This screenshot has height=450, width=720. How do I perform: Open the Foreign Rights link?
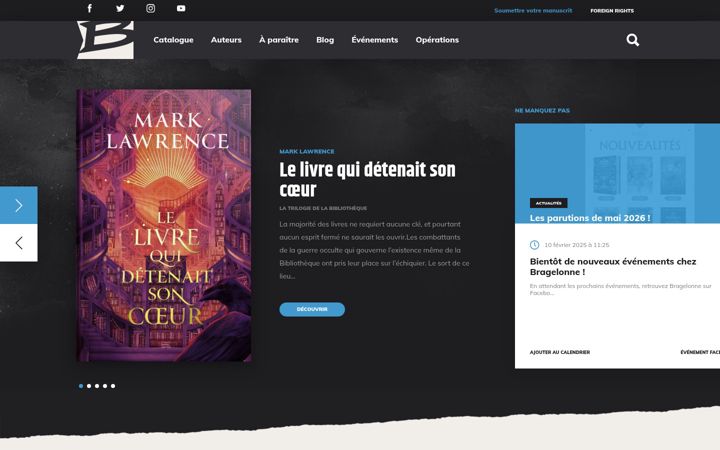point(612,11)
